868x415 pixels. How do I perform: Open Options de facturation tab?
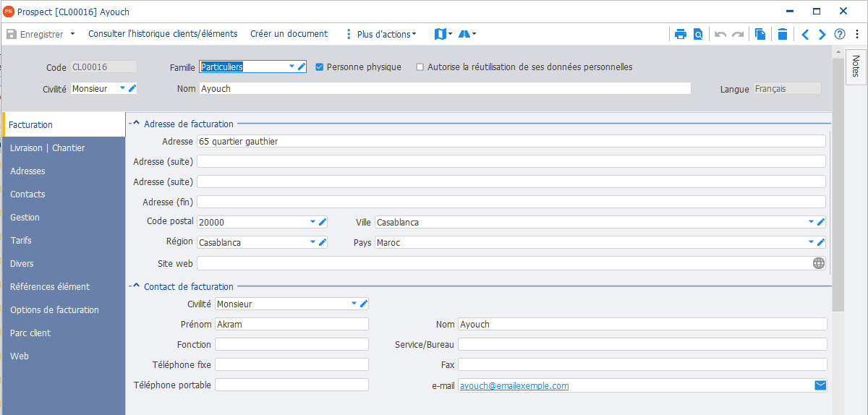pos(64,310)
